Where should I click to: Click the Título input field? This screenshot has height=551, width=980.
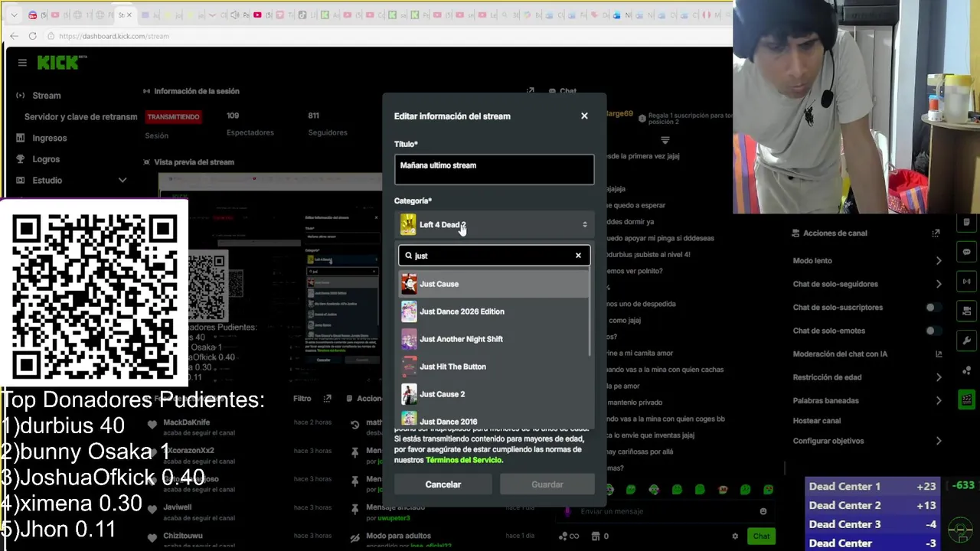pyautogui.click(x=494, y=170)
